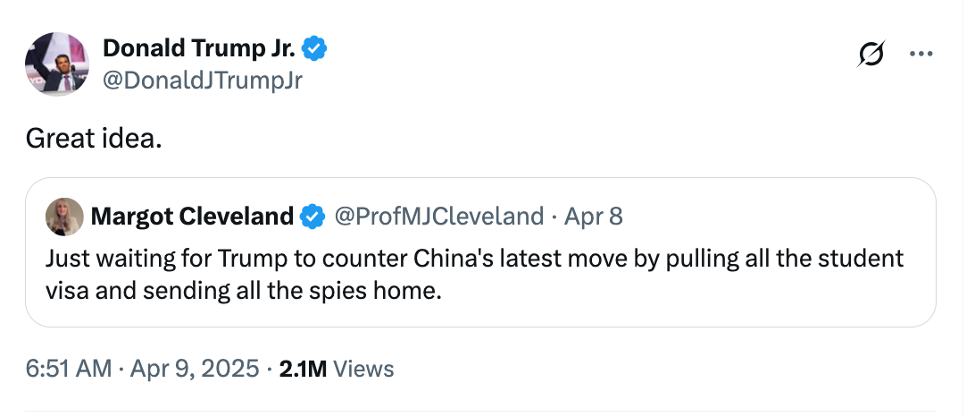Click the line ending "spies home."
This screenshot has height=418, width=977.
[242, 291]
